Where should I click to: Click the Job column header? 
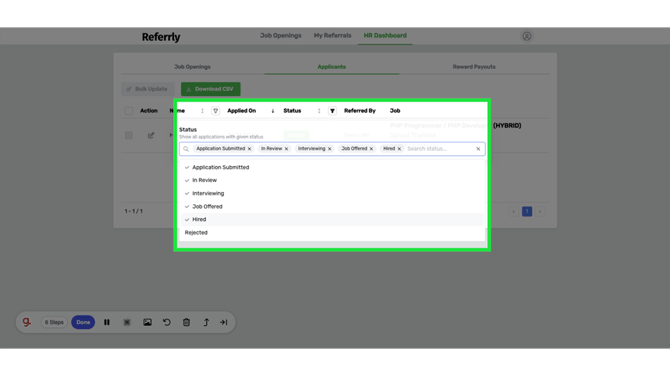pyautogui.click(x=395, y=111)
